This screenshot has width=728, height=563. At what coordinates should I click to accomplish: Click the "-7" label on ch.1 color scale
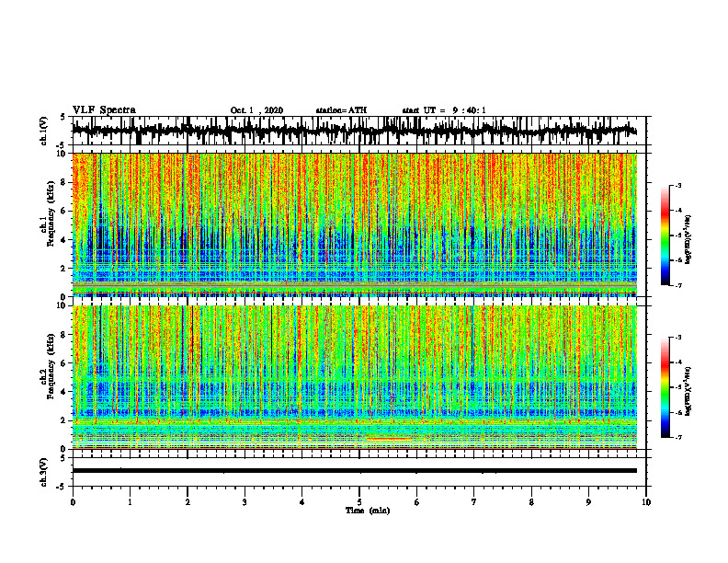pos(677,285)
